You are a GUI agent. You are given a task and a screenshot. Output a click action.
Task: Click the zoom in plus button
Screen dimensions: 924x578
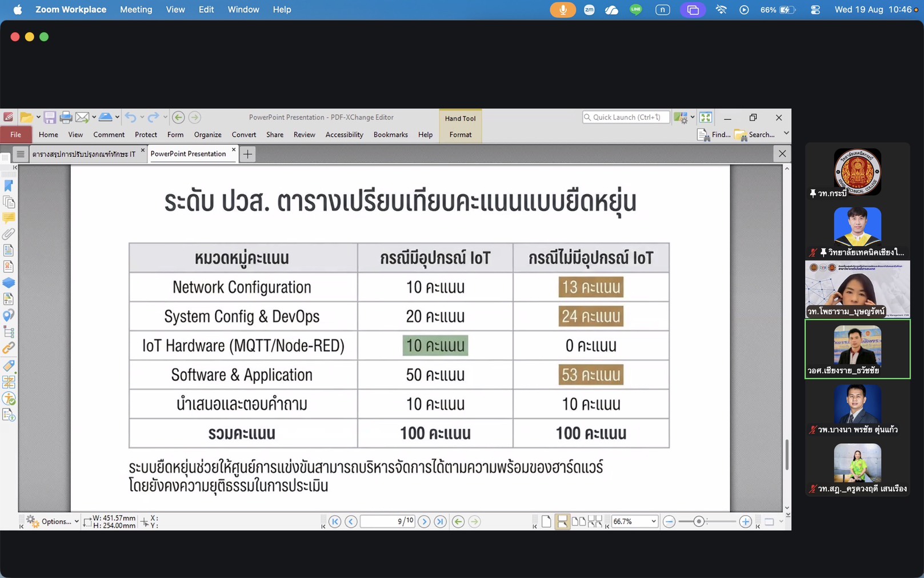(x=745, y=521)
